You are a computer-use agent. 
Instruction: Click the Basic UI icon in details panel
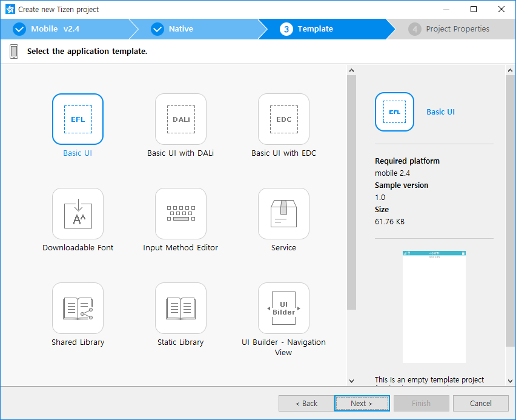coord(394,112)
